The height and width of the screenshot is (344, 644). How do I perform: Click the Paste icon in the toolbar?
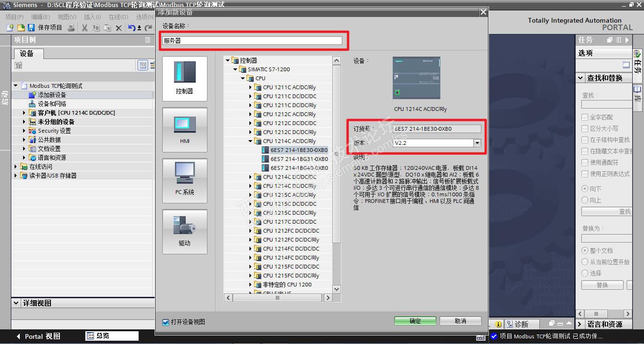pos(107,28)
